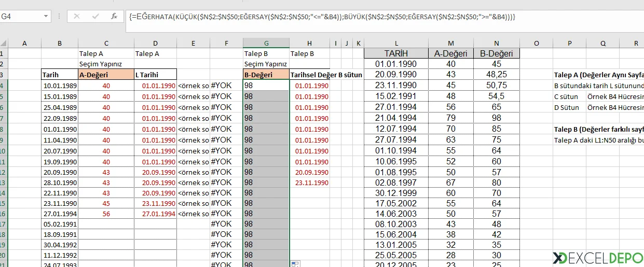Click cell 79 in column M
Screen dimensions: 644x267
[451, 118]
